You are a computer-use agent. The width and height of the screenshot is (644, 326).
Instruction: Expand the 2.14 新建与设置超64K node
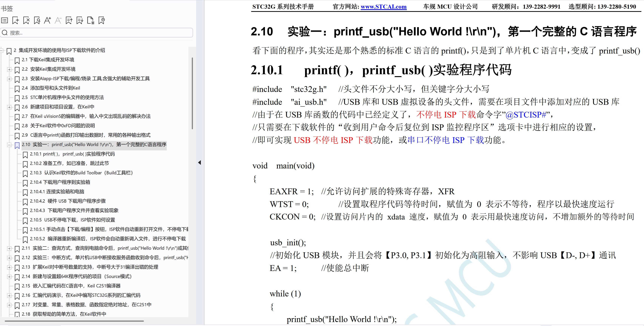(9, 277)
